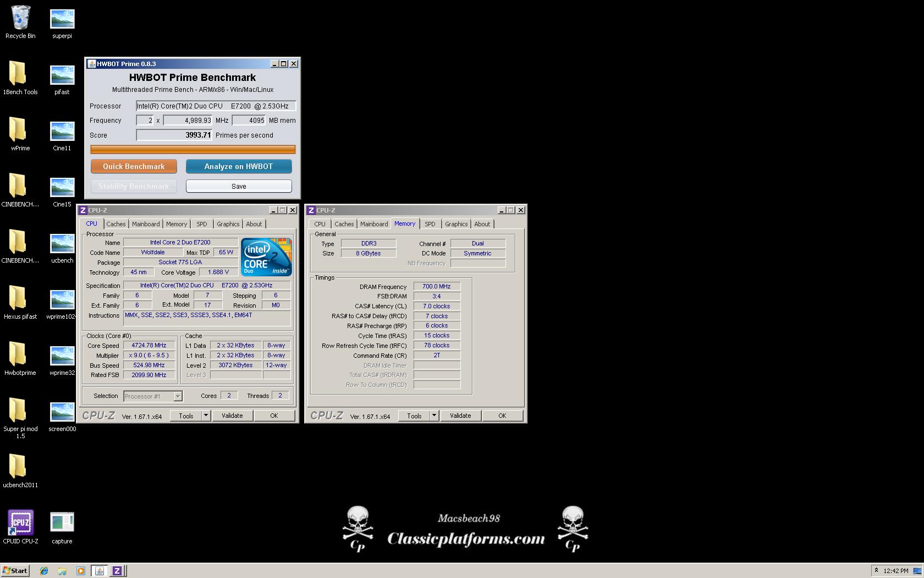
Task: Open the 1Bench Tools folder
Action: click(20, 78)
